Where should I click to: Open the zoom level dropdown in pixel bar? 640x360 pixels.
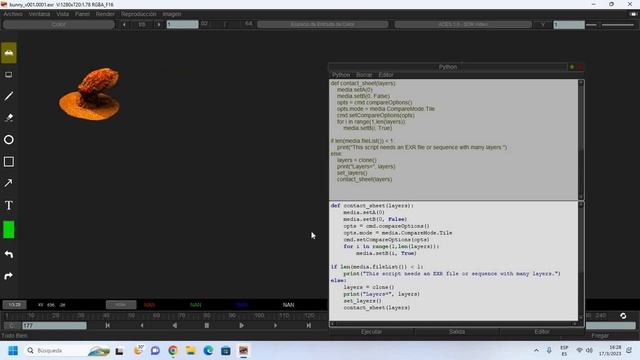14,305
